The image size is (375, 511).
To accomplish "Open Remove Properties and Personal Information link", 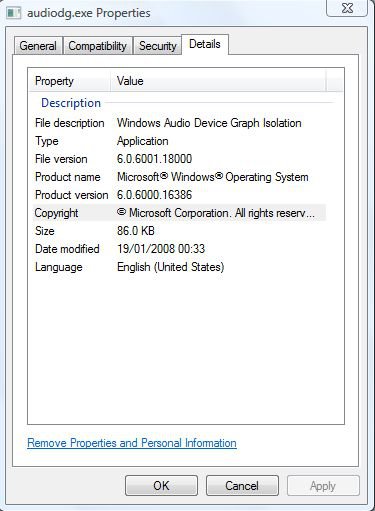I will [132, 443].
